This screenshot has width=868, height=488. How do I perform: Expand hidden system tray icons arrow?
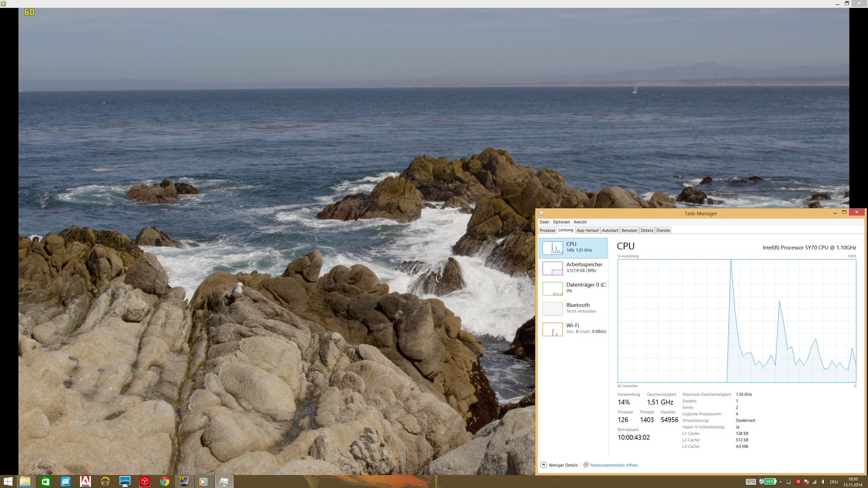point(780,482)
